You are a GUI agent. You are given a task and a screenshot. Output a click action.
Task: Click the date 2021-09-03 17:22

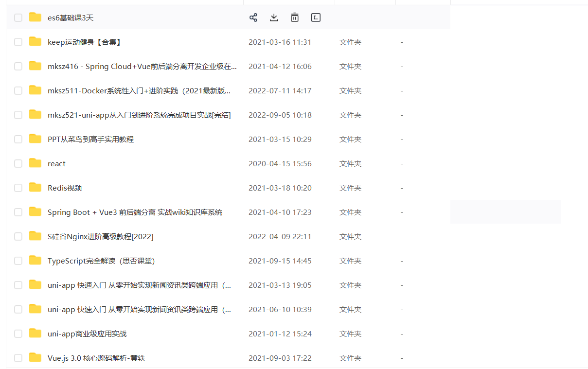point(280,358)
